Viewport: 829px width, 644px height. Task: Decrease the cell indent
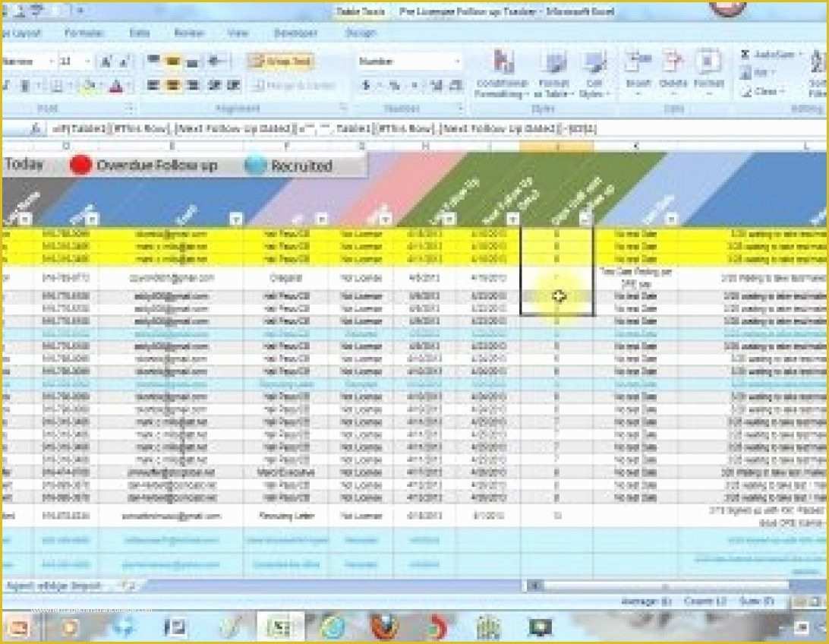[214, 85]
